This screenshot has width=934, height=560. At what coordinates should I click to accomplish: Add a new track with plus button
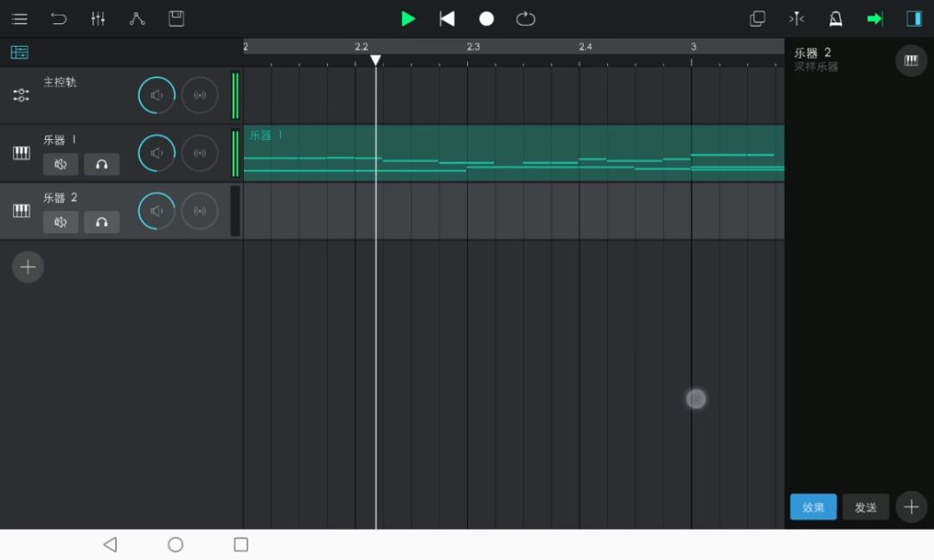(x=28, y=267)
